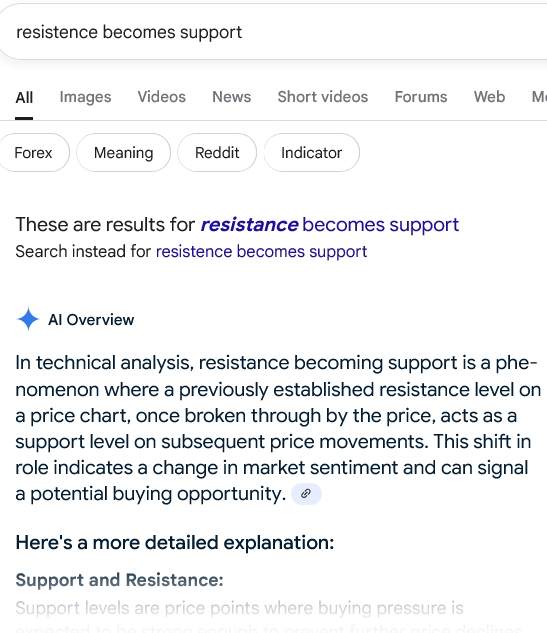The width and height of the screenshot is (547, 633).
Task: Click 'Here's a more detailed explanation' heading
Action: [174, 542]
